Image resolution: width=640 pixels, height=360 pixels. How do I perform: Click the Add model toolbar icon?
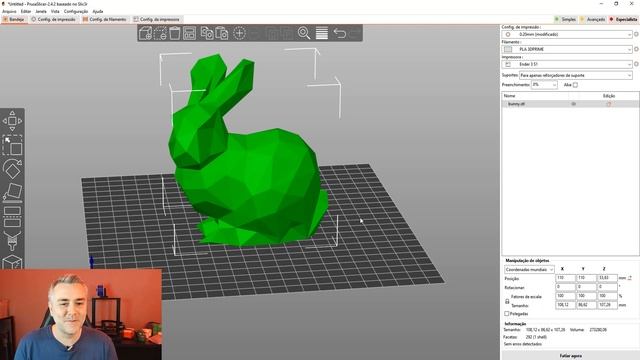145,33
